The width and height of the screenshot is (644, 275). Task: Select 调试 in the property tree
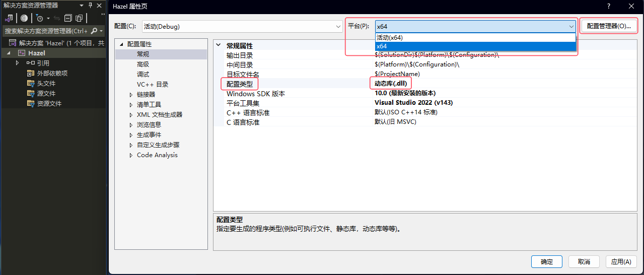pos(143,75)
